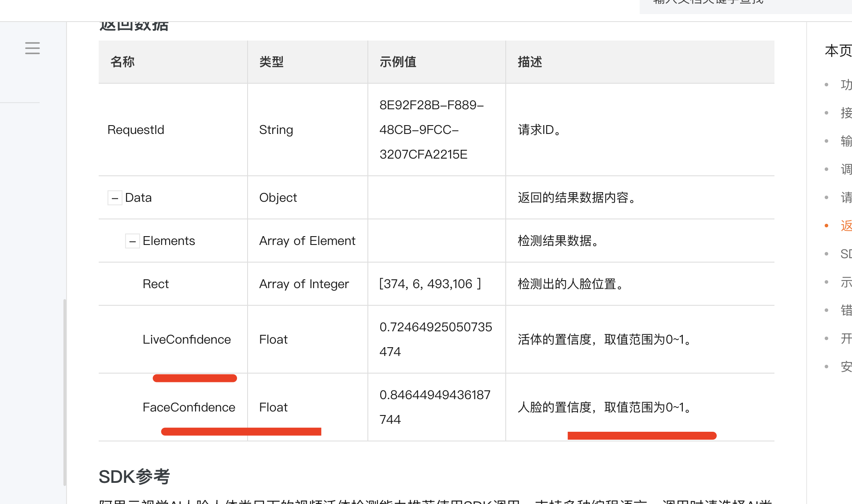Click the FaceConfidence field name
The image size is (852, 504).
click(189, 407)
